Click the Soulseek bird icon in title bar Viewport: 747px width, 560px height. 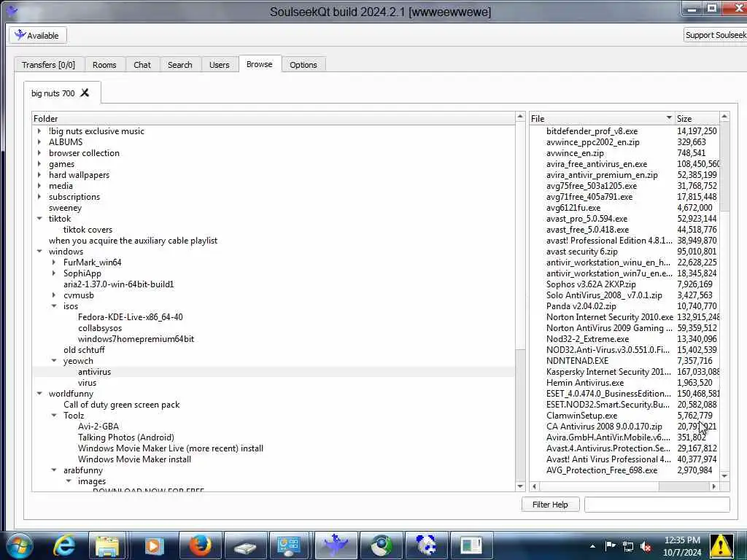tap(12, 12)
